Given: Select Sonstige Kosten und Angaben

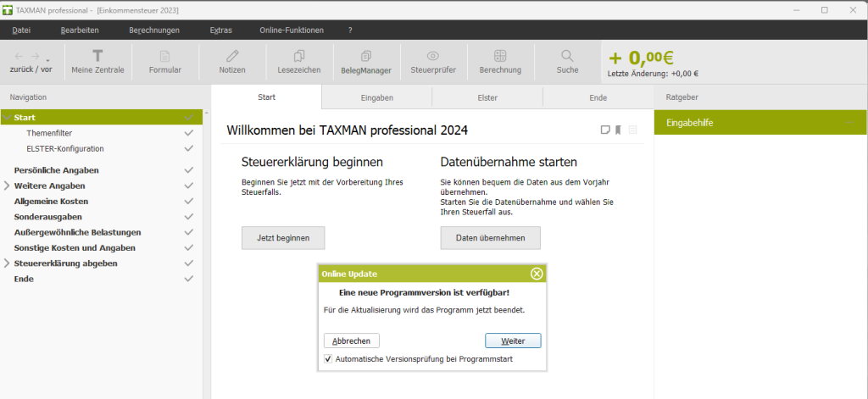Looking at the screenshot, I should pyautogui.click(x=75, y=247).
